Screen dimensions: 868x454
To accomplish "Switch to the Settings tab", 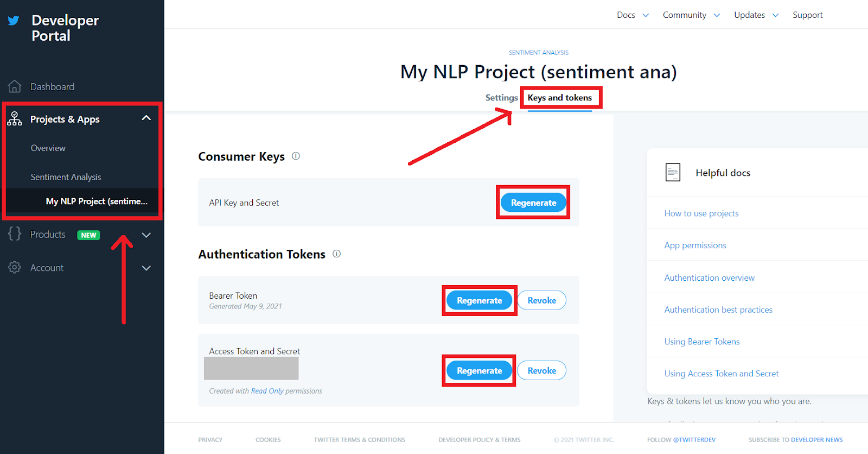I will point(501,98).
